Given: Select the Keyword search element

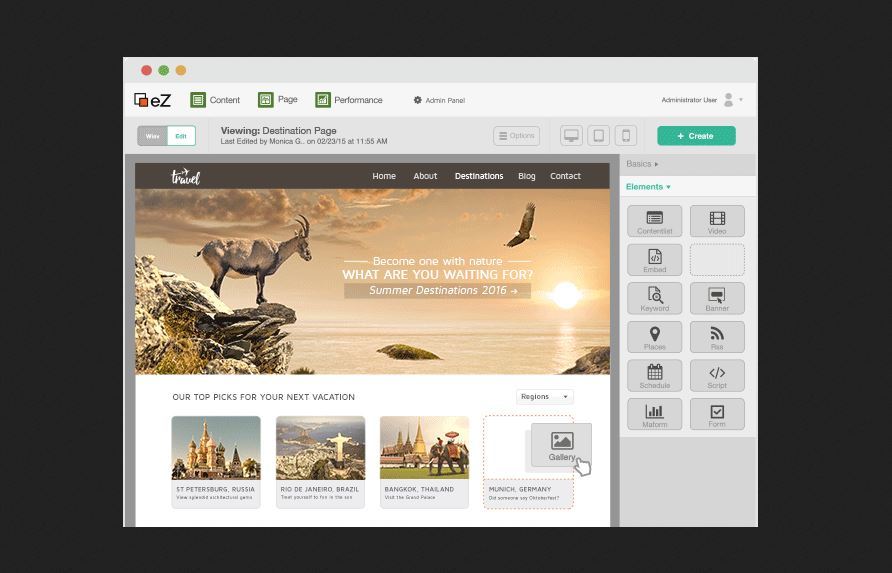Looking at the screenshot, I should click(x=654, y=298).
